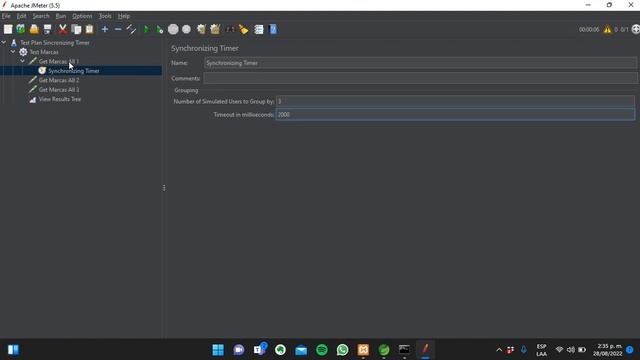Select the View Results Tree listener
640x360 pixels.
pyautogui.click(x=60, y=99)
